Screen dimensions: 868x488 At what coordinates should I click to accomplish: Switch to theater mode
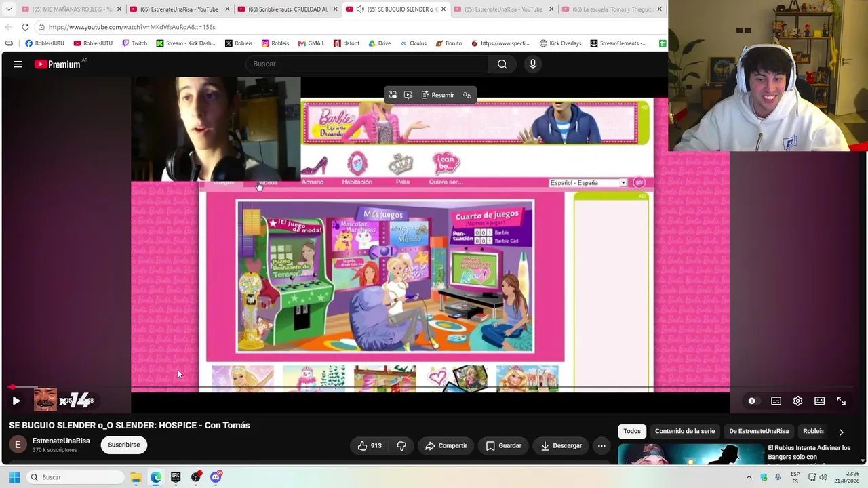[x=819, y=401]
